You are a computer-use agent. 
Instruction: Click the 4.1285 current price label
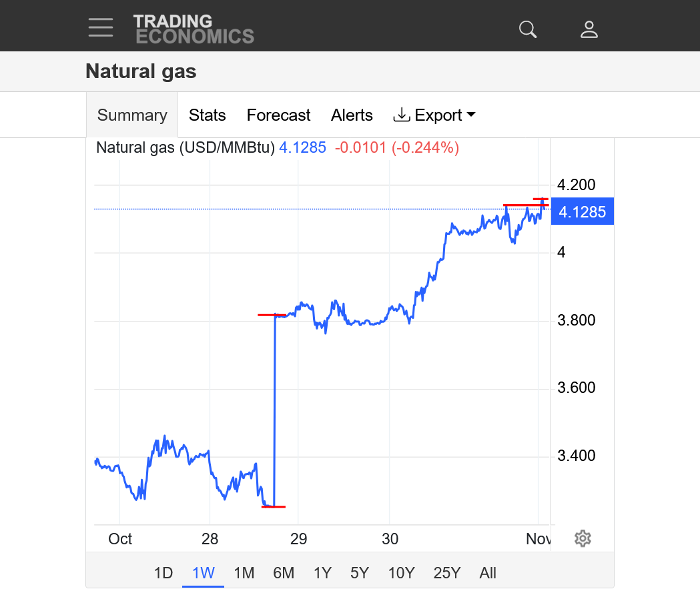coord(582,212)
